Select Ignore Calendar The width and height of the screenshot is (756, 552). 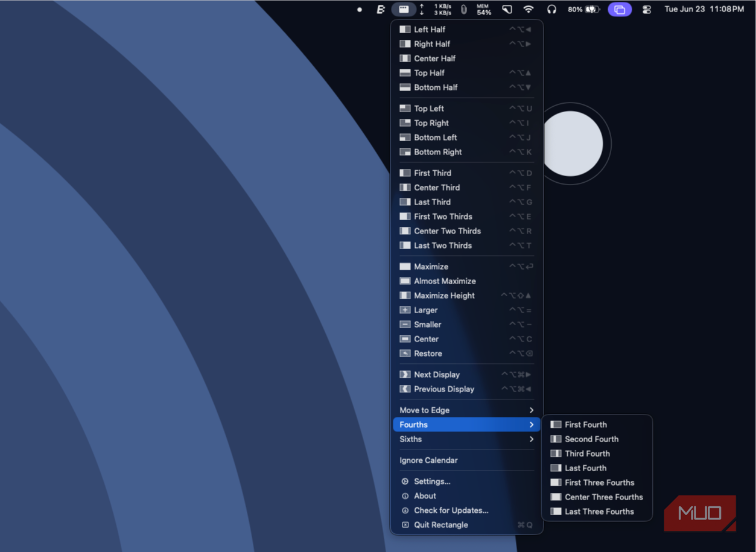coord(466,460)
